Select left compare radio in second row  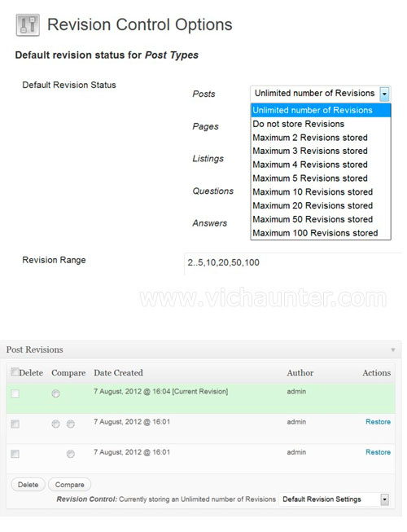tap(56, 424)
